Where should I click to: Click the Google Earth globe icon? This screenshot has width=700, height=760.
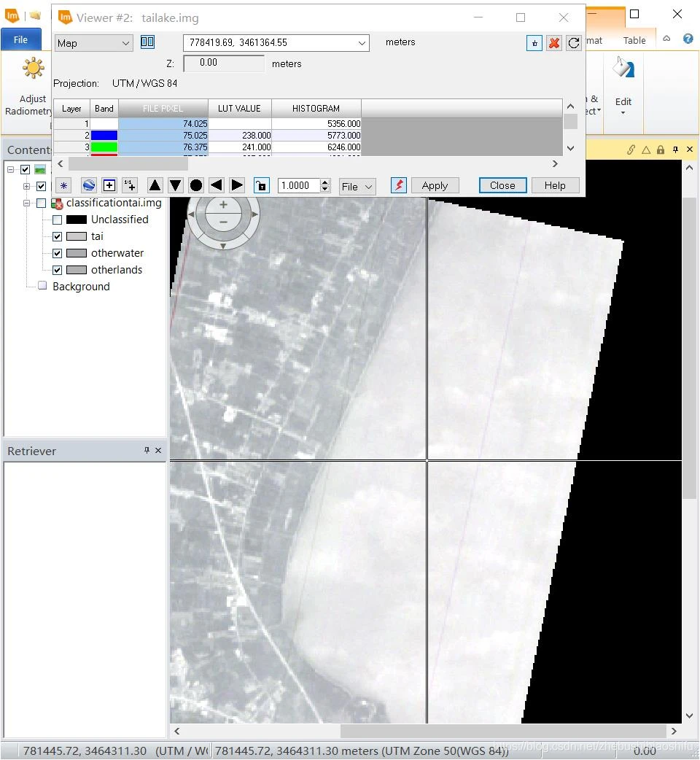[88, 185]
